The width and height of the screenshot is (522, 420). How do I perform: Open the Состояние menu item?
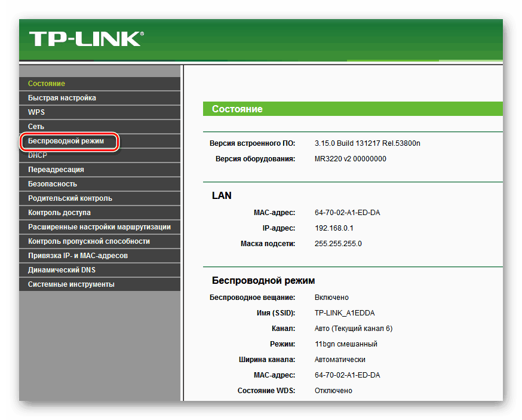pos(47,84)
